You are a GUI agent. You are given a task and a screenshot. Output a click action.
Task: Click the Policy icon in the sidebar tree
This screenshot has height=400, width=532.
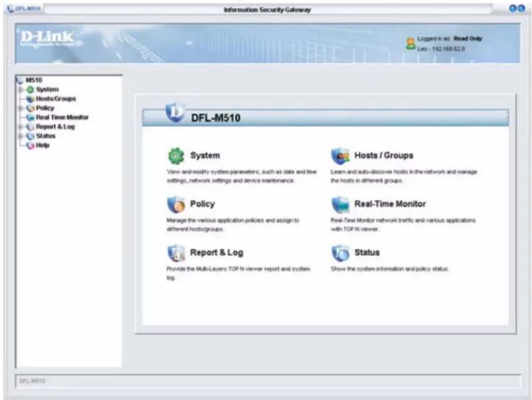(30, 108)
